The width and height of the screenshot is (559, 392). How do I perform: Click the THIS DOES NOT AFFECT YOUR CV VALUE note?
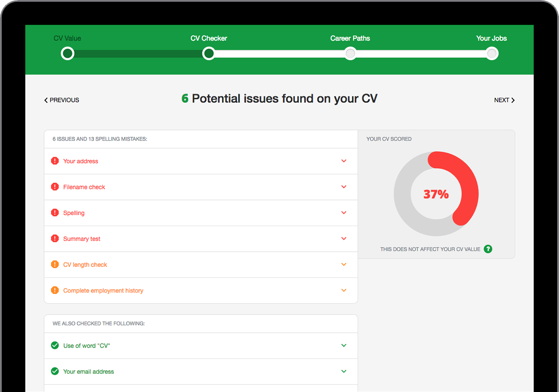tap(430, 250)
